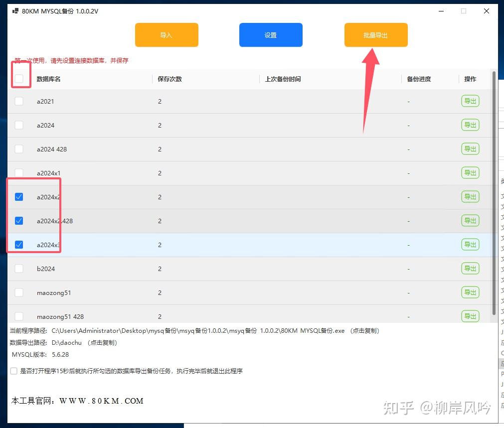This screenshot has width=504, height=428.
Task: Export the a2024 428 database
Action: (x=470, y=149)
